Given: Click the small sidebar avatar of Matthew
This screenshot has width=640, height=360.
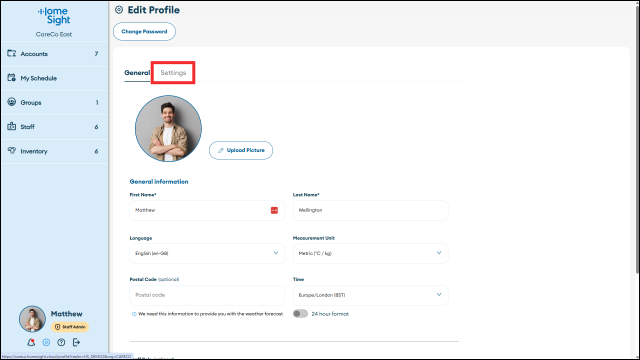Looking at the screenshot, I should pyautogui.click(x=32, y=319).
